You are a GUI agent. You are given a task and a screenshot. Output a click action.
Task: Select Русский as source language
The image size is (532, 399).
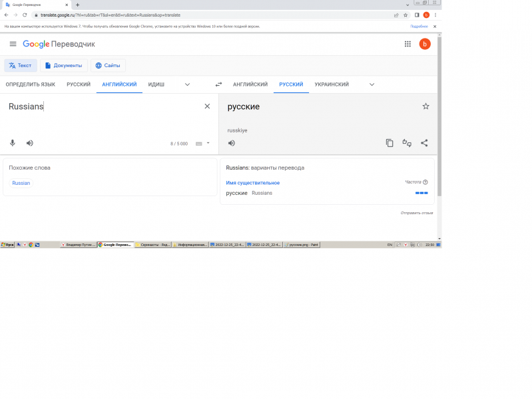pyautogui.click(x=79, y=84)
